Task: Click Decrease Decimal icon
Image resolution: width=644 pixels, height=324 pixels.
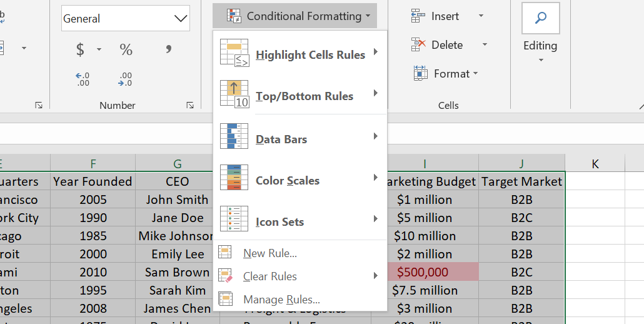Action: coord(125,79)
